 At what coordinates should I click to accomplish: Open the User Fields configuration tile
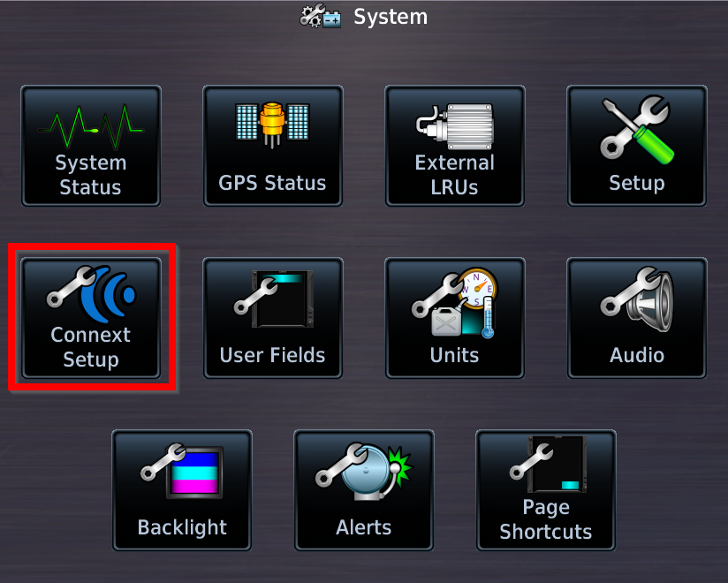point(273,318)
